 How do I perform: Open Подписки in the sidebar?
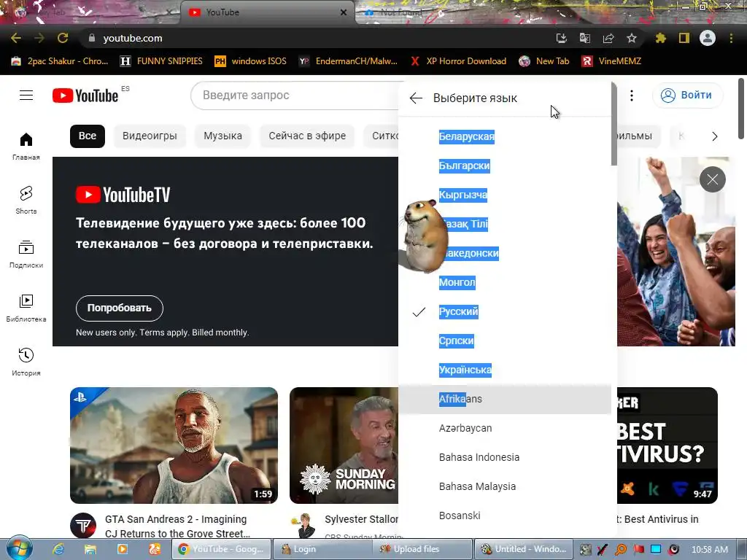pos(26,254)
